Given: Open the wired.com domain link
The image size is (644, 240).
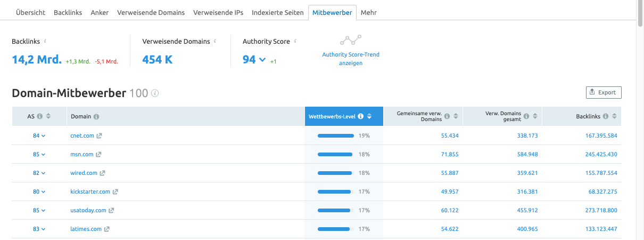Looking at the screenshot, I should pos(84,173).
